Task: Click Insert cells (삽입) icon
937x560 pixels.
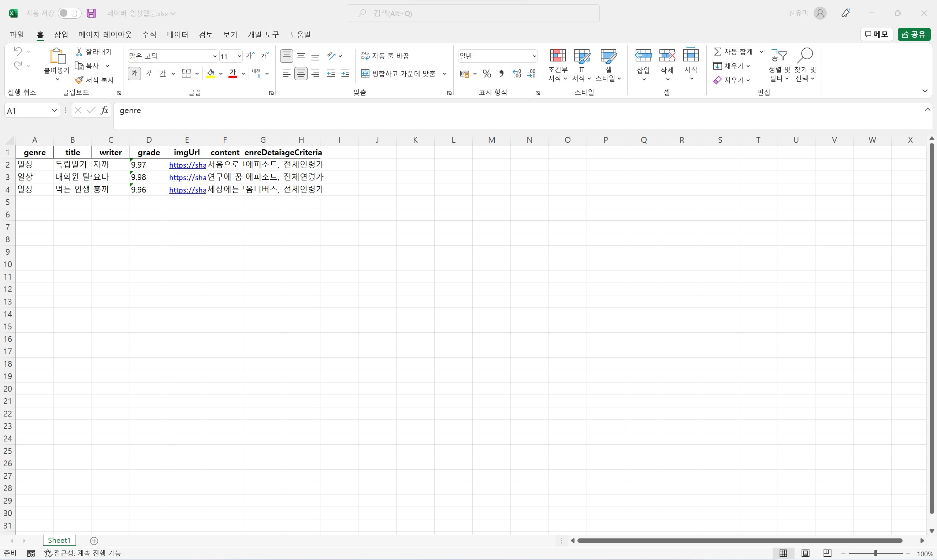Action: click(x=643, y=56)
